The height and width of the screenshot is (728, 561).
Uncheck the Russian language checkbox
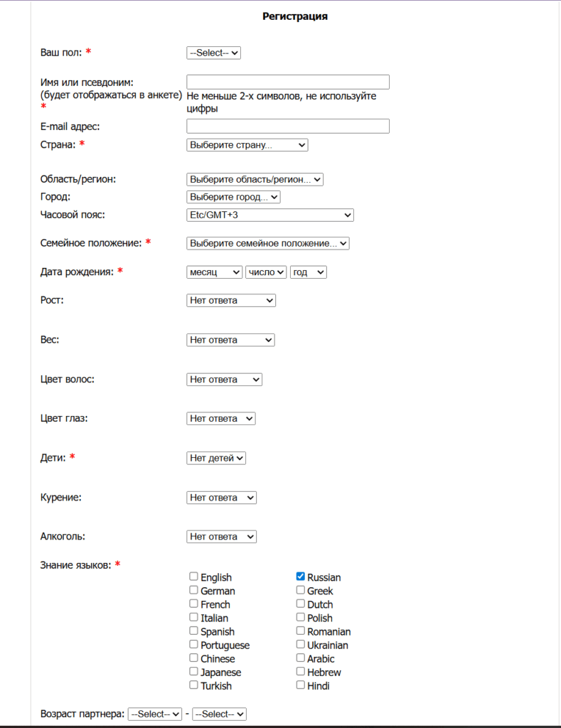tap(301, 577)
